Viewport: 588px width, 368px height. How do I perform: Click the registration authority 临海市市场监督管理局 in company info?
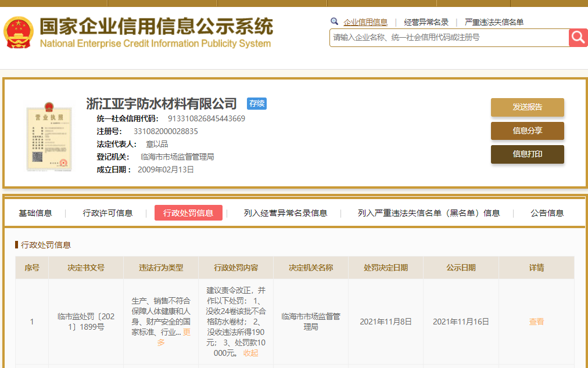click(177, 157)
